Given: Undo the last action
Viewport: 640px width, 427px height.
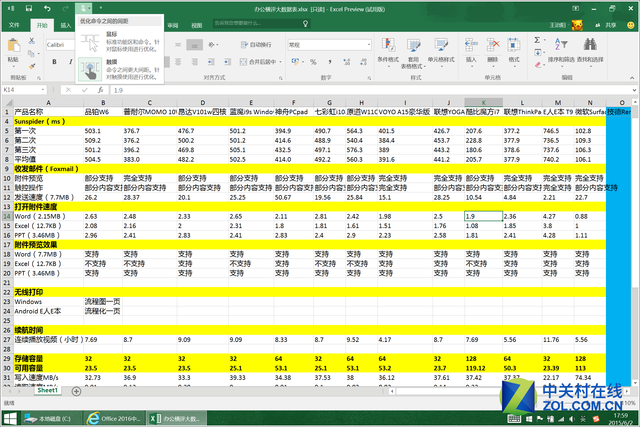Looking at the screenshot, I should 47,8.
